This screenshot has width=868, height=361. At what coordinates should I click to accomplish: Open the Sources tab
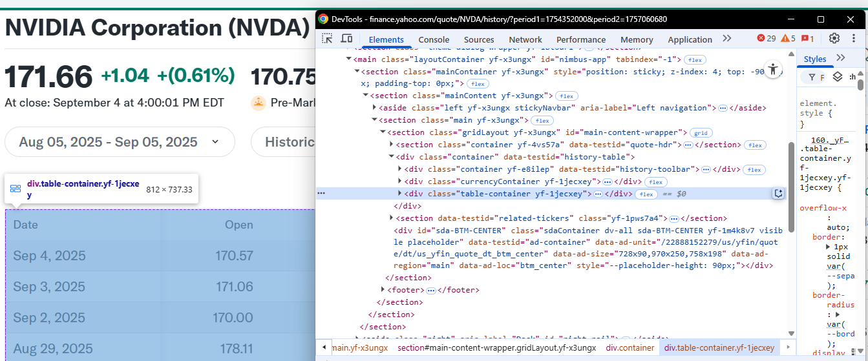point(479,39)
